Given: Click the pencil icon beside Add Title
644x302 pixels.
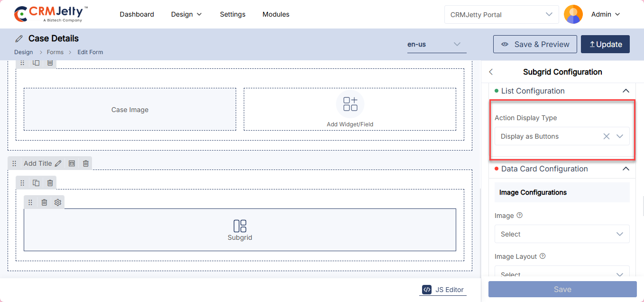Looking at the screenshot, I should coord(58,163).
